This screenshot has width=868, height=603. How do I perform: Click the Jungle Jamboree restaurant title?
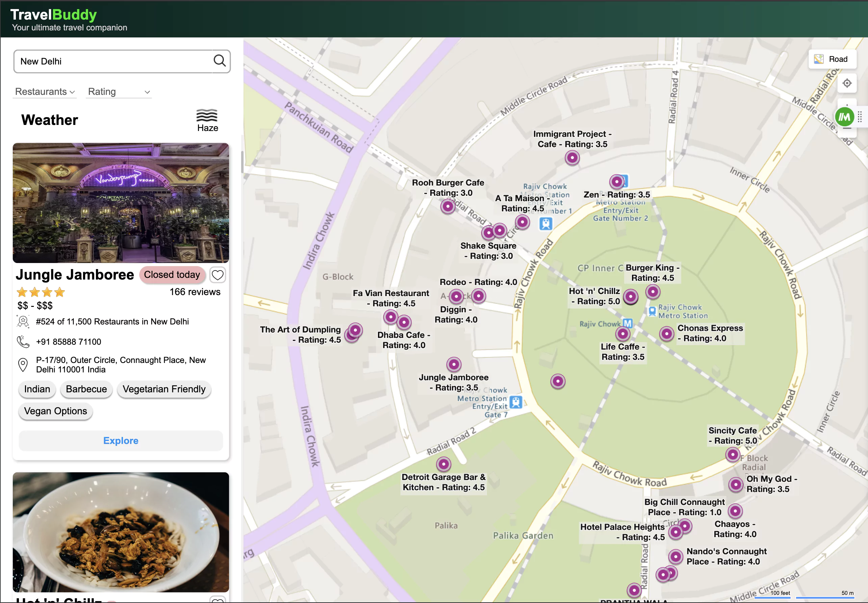75,275
